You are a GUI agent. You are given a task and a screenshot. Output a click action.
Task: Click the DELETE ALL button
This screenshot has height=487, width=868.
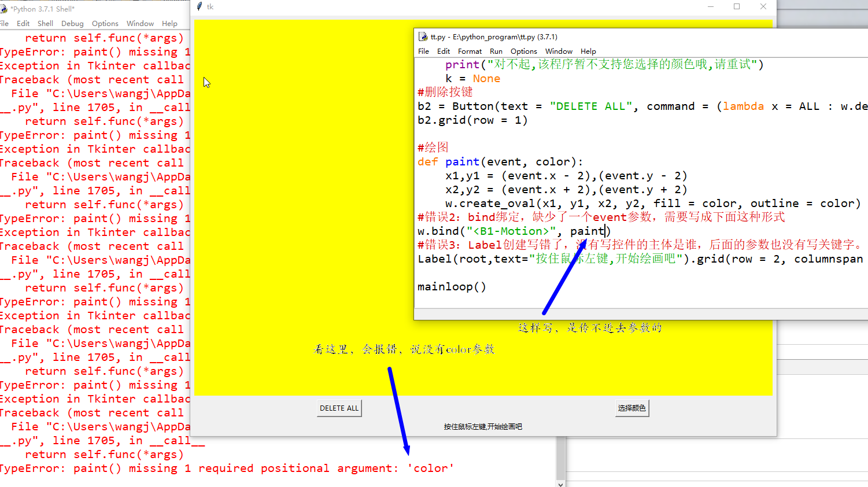(x=339, y=408)
